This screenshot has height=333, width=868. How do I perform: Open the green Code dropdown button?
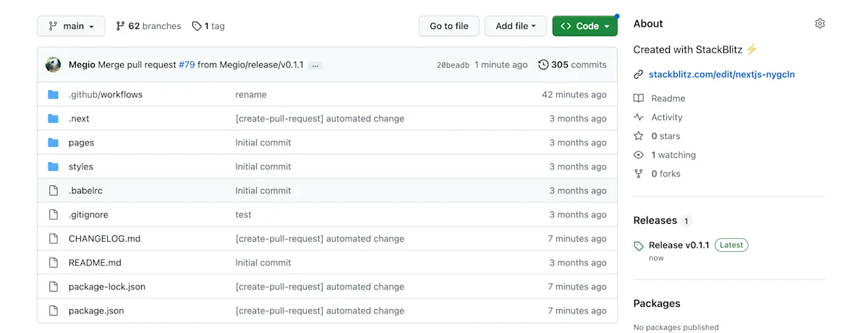(x=585, y=26)
